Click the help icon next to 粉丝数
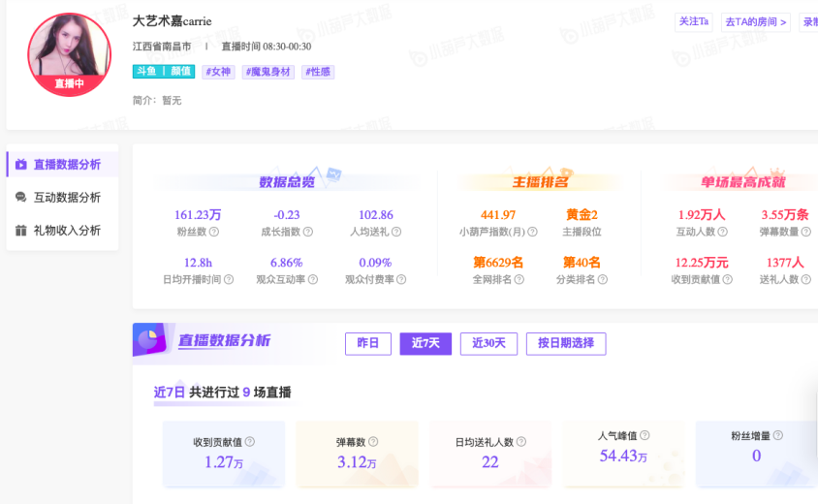This screenshot has width=818, height=504. tap(214, 232)
